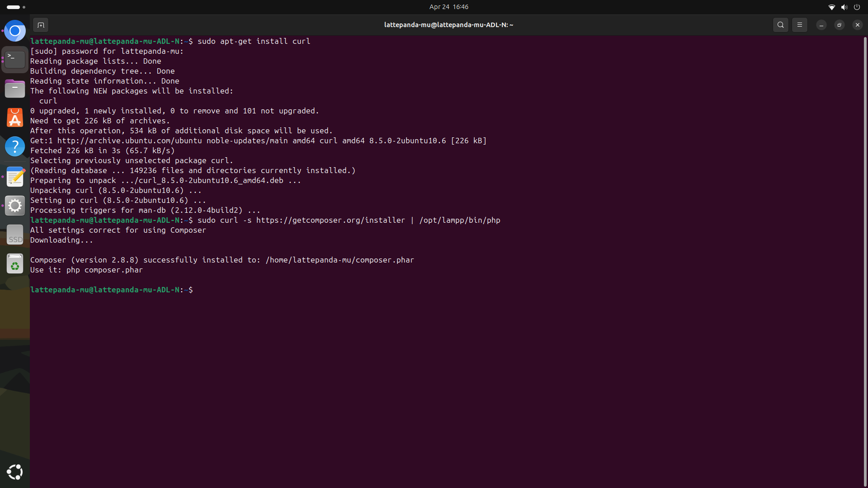This screenshot has width=868, height=488.
Task: Click the Wi-Fi status icon
Action: coord(831,7)
